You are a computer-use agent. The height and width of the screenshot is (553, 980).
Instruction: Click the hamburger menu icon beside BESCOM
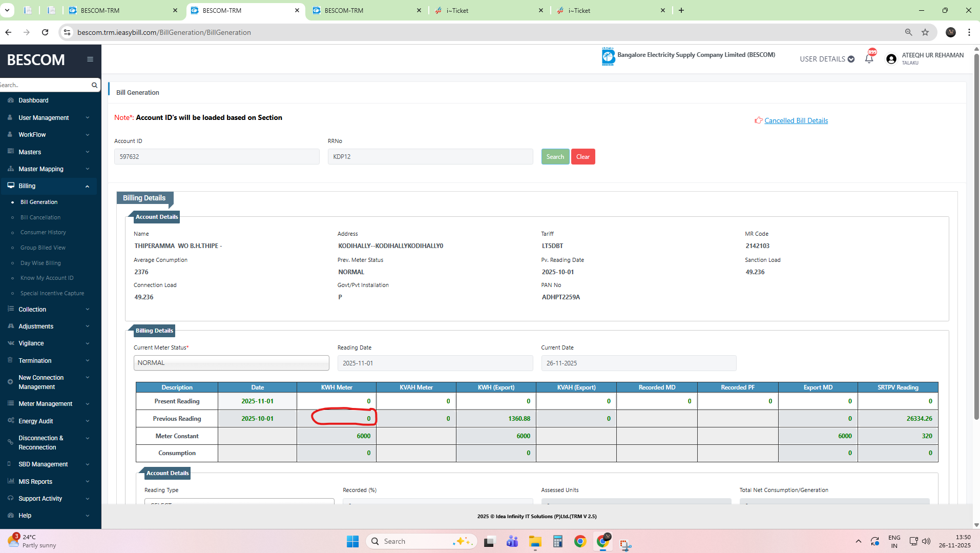tap(90, 59)
